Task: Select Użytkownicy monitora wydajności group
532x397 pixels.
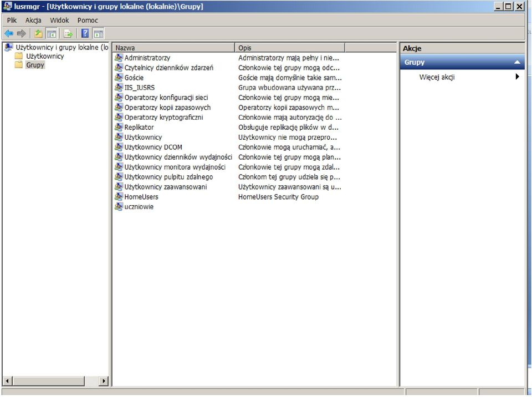Action: point(175,167)
